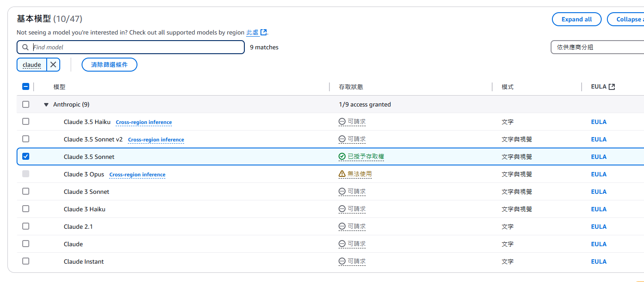Open the EULA link in the plain Claude row

tap(599, 244)
